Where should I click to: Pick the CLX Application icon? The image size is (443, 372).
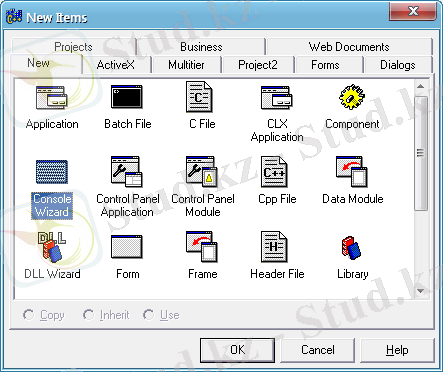point(277,97)
